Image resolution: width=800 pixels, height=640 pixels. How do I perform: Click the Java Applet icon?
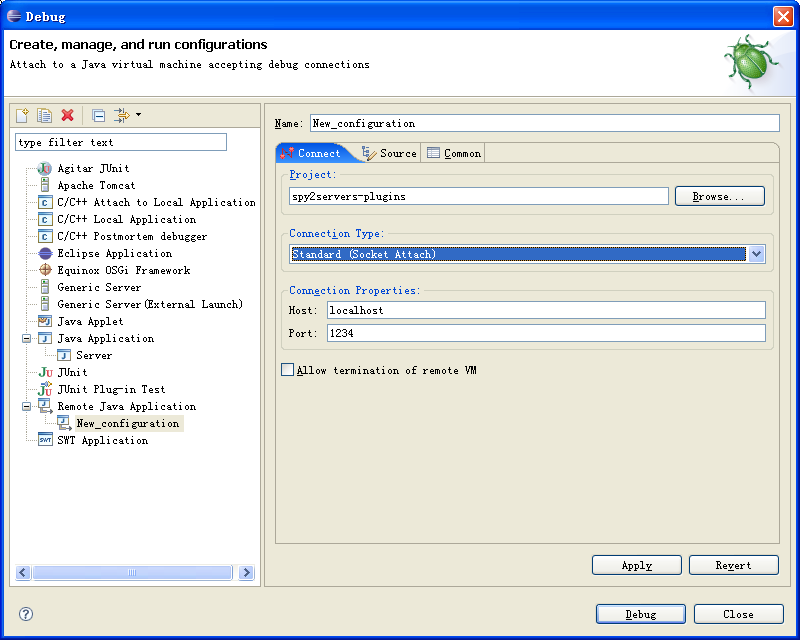pyautogui.click(x=45, y=322)
